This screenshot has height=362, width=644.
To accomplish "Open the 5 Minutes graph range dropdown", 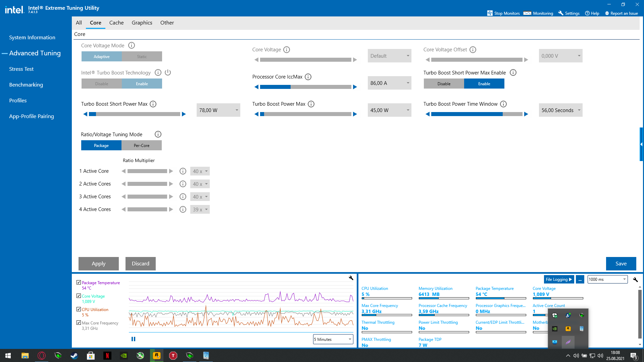I will pos(333,339).
